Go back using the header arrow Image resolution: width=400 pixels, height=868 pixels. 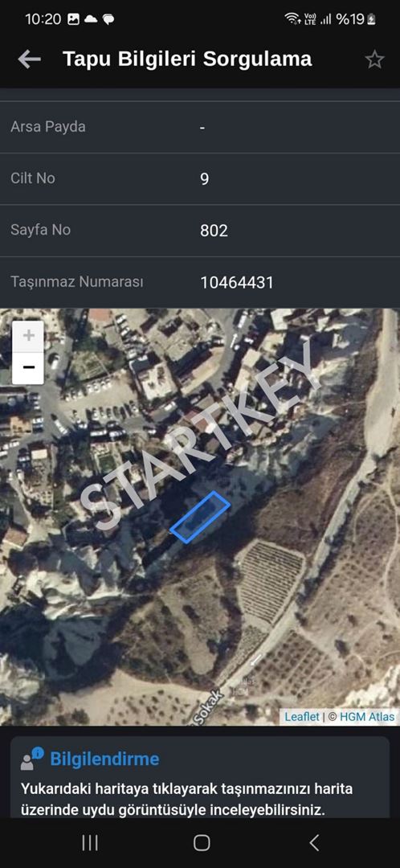30,59
